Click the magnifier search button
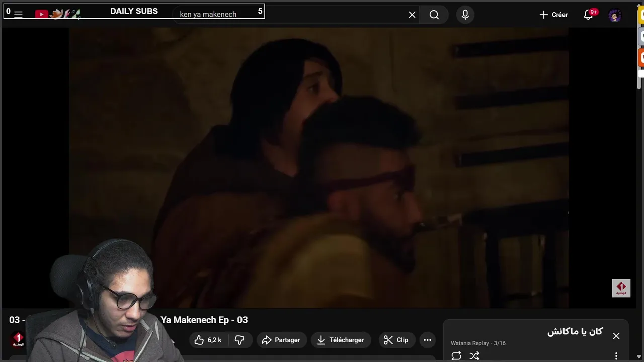 (434, 15)
